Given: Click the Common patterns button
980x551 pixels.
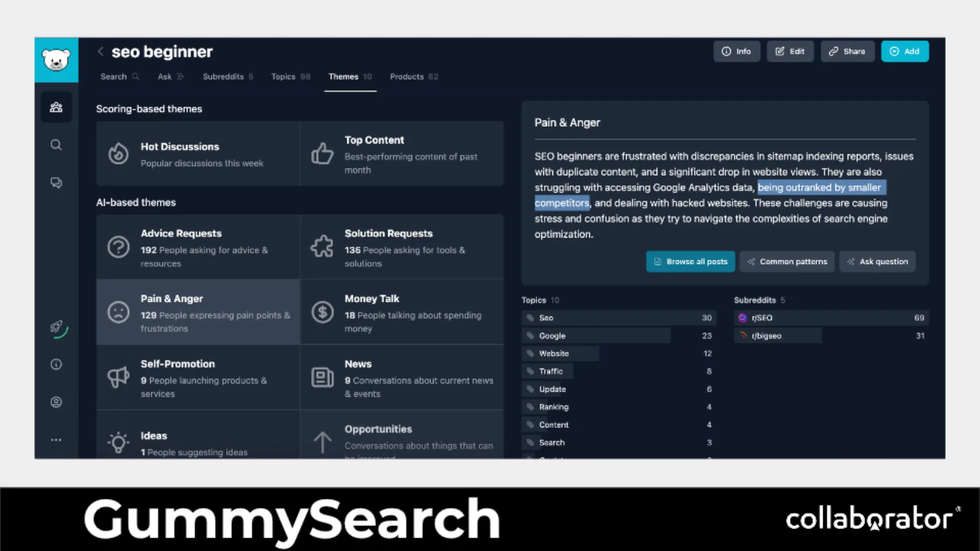Looking at the screenshot, I should [787, 261].
